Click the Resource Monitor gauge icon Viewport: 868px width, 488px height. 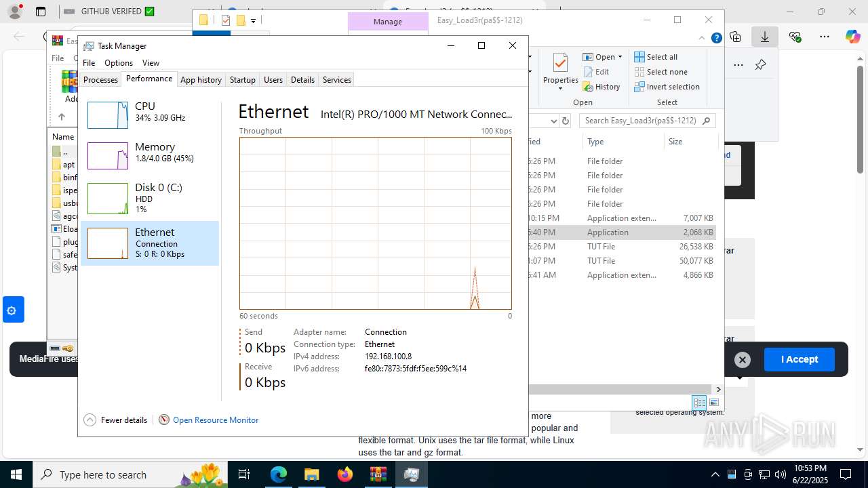pos(164,420)
